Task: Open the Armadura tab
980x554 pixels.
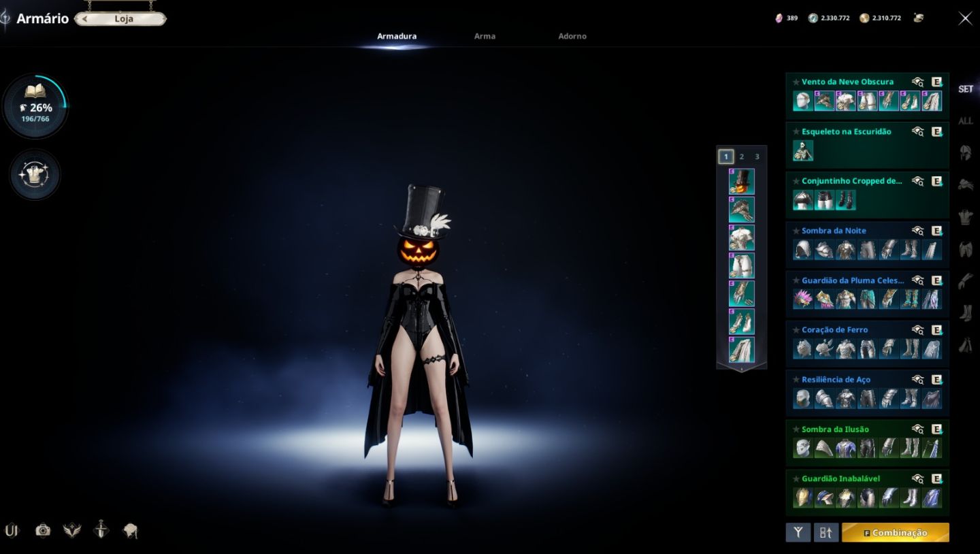Action: click(397, 36)
